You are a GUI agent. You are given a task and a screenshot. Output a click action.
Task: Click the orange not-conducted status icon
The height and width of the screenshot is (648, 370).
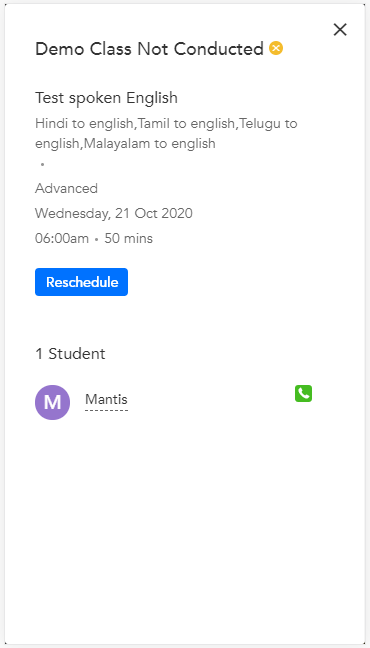pos(276,48)
